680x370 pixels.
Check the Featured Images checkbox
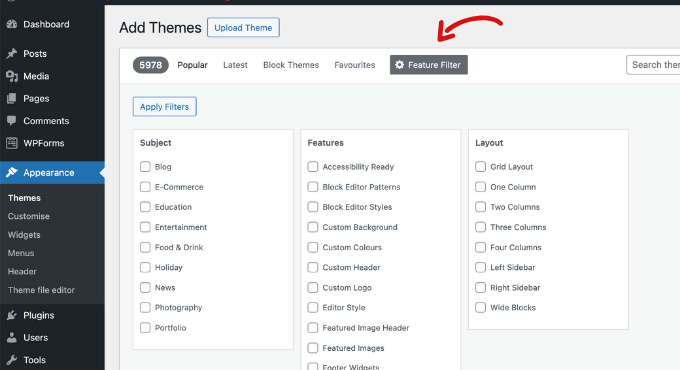313,348
